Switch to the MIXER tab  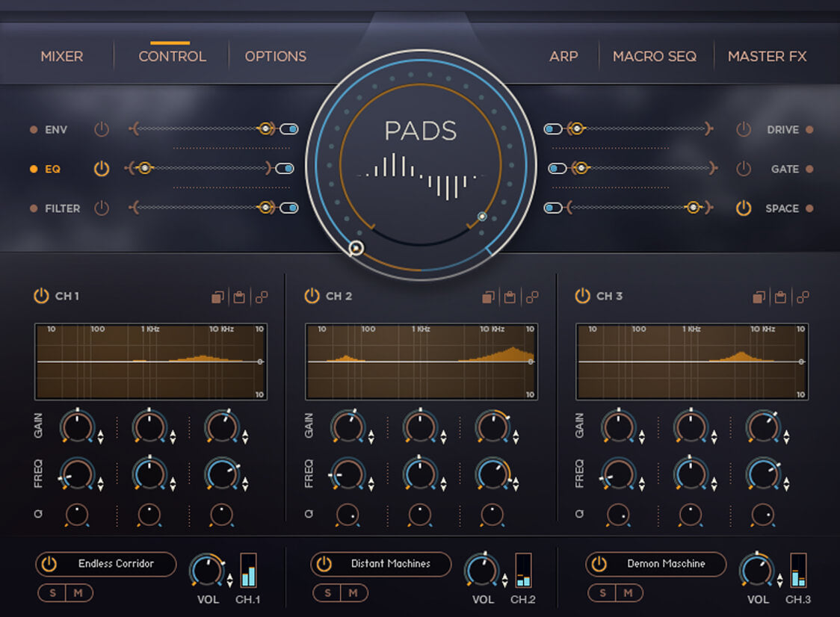[62, 56]
